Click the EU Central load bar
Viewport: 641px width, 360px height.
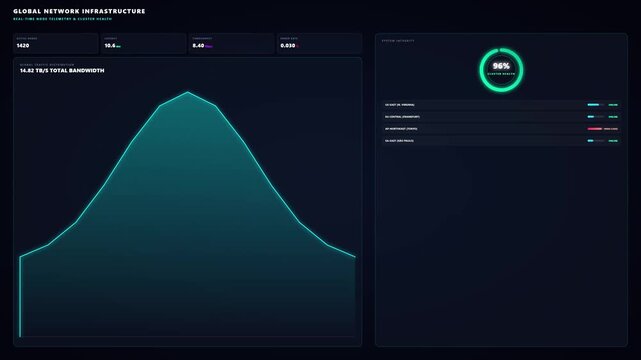[x=596, y=117]
